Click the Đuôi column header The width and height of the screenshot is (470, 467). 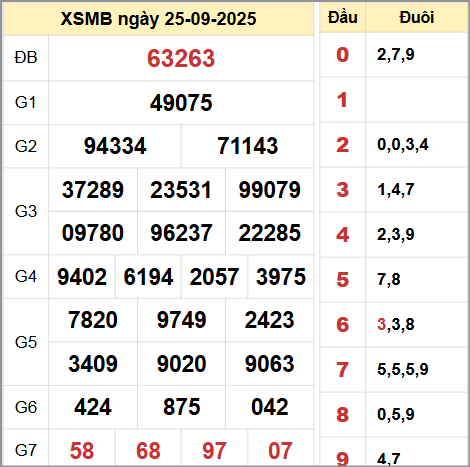tap(417, 17)
